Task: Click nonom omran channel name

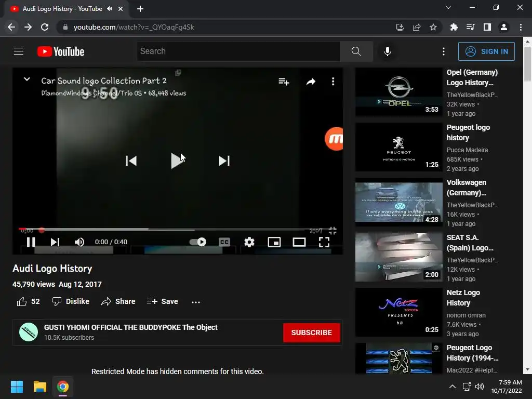Action: click(466, 315)
